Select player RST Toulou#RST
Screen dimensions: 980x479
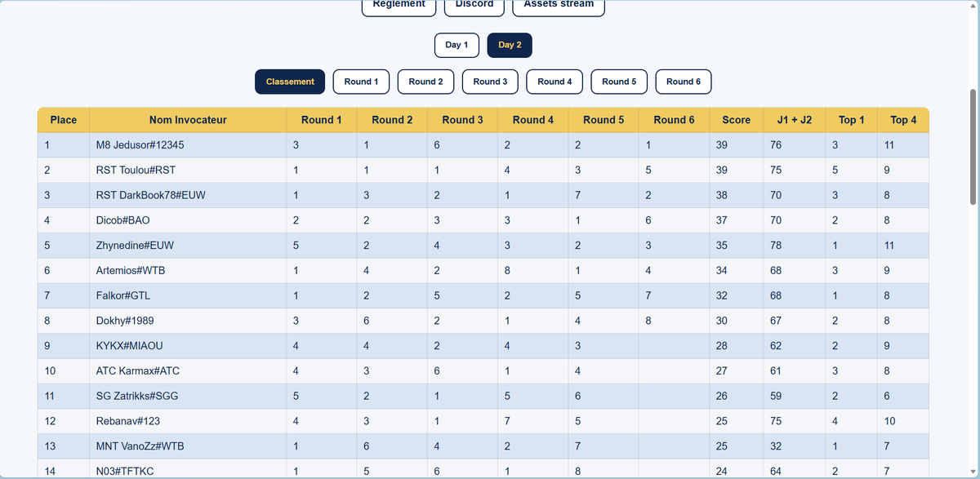136,171
